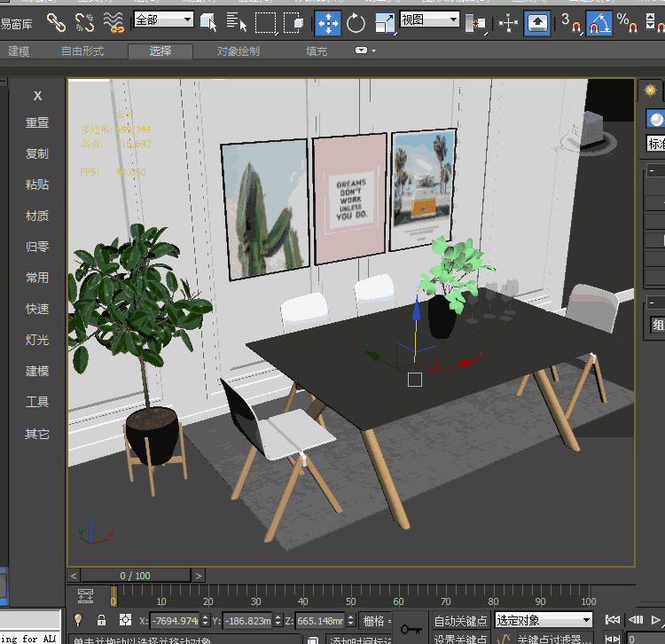This screenshot has width=665, height=644.
Task: Click the Select by Name list icon
Action: [237, 22]
